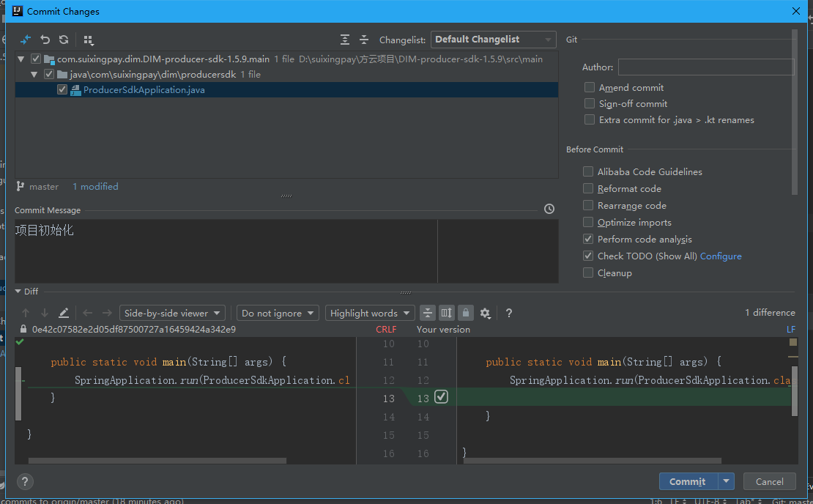This screenshot has width=813, height=504.
Task: Jump to source with pencil icon
Action: (x=64, y=314)
